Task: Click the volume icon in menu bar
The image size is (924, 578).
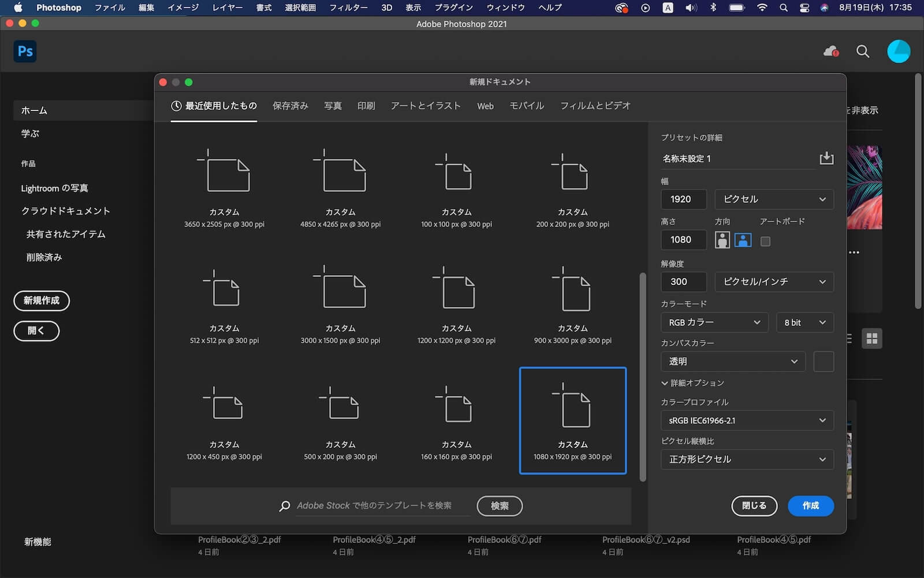Action: pyautogui.click(x=691, y=8)
